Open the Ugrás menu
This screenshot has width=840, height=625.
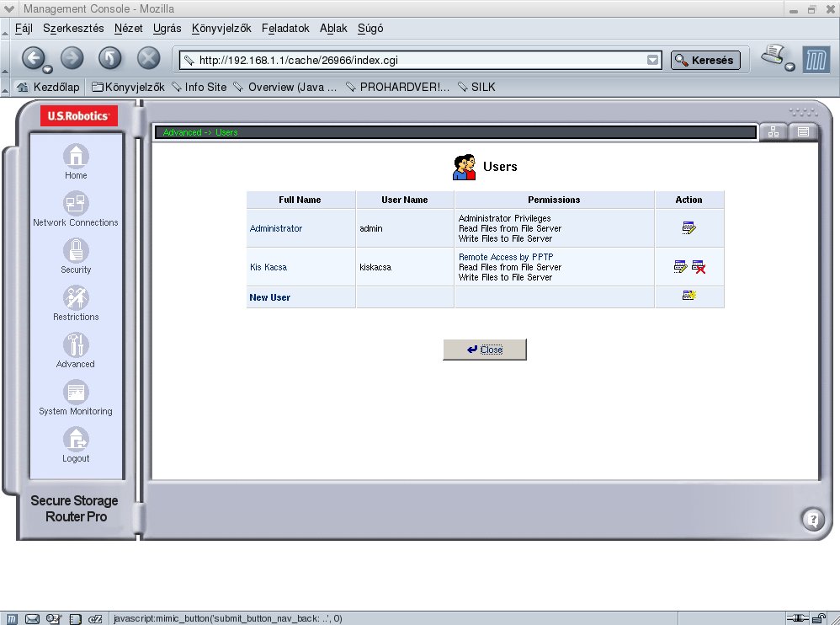[167, 29]
